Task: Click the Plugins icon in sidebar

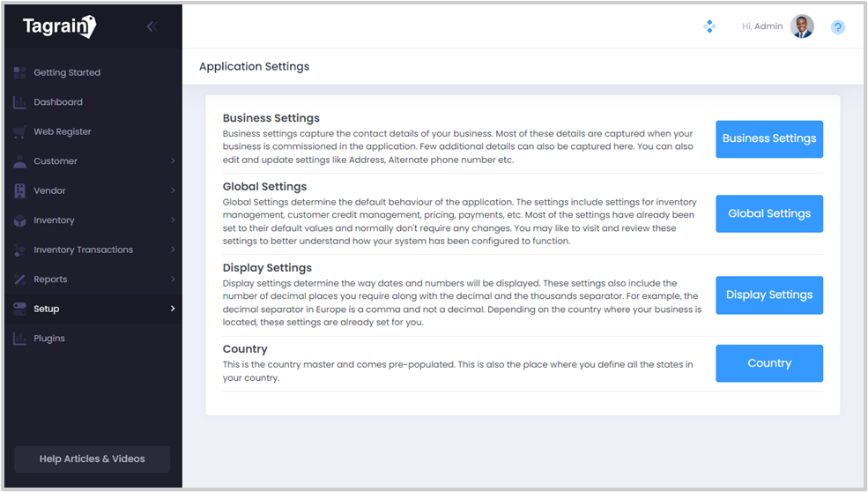Action: pyautogui.click(x=19, y=339)
